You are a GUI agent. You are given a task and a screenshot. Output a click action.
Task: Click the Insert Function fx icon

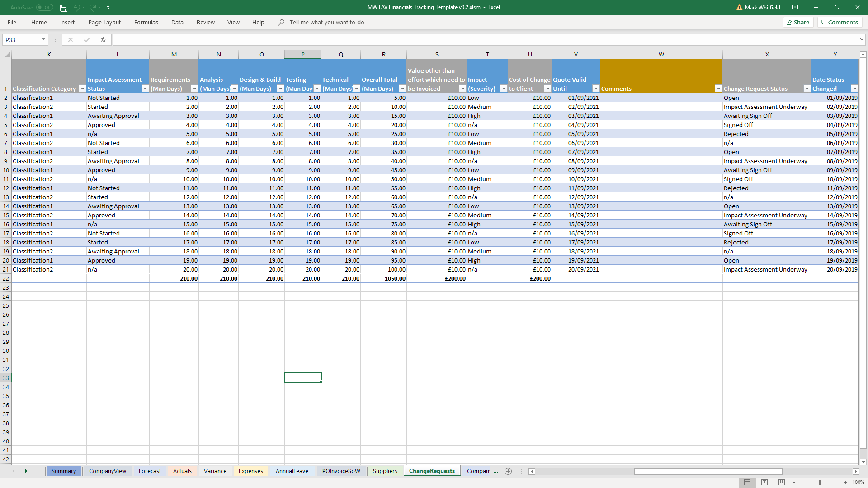pyautogui.click(x=103, y=40)
